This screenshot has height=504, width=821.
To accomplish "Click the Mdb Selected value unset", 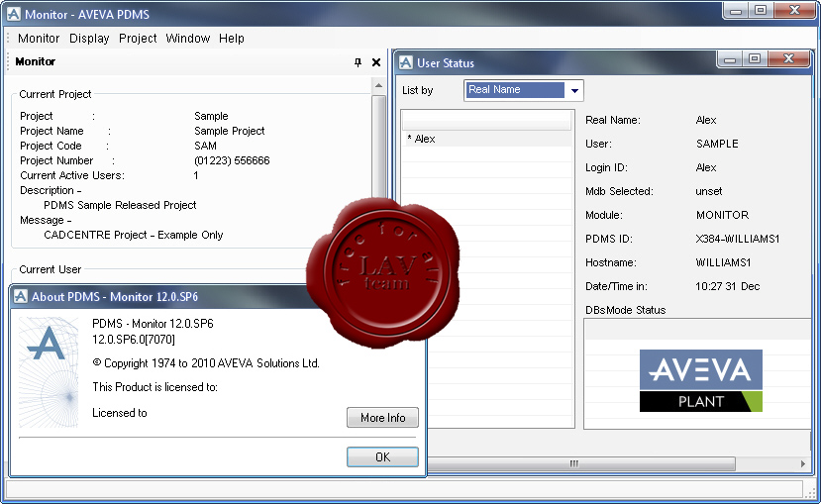I will [708, 191].
